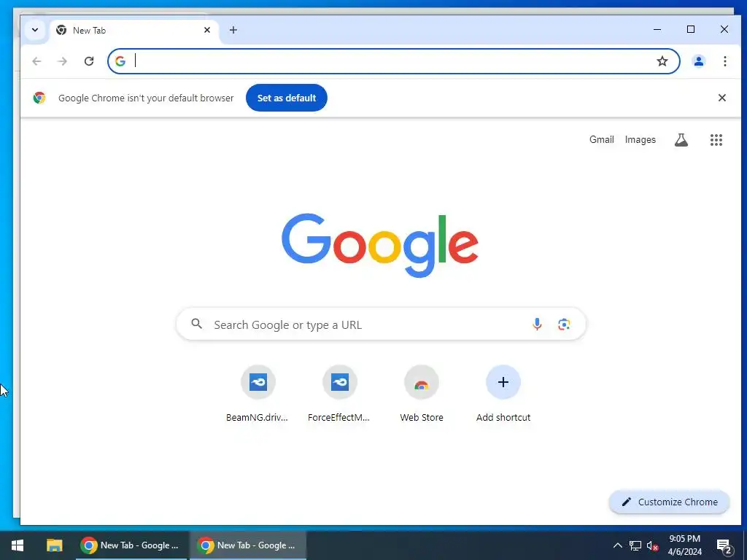This screenshot has width=747, height=560.
Task: Open the tab search dropdown arrow
Action: pos(35,30)
